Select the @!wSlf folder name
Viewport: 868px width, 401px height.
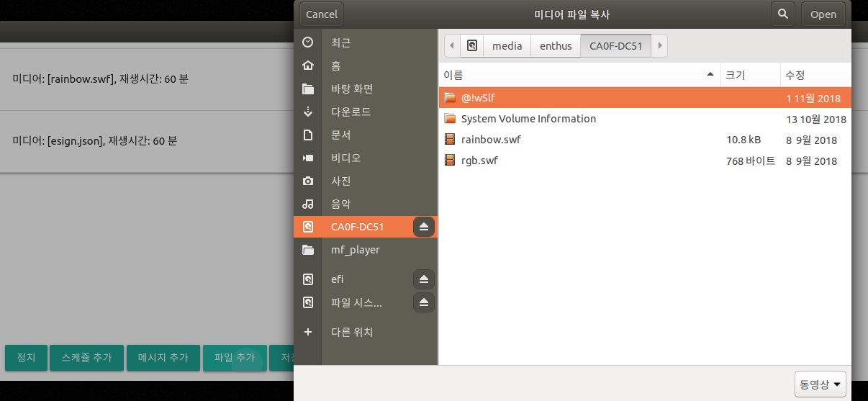tap(479, 97)
